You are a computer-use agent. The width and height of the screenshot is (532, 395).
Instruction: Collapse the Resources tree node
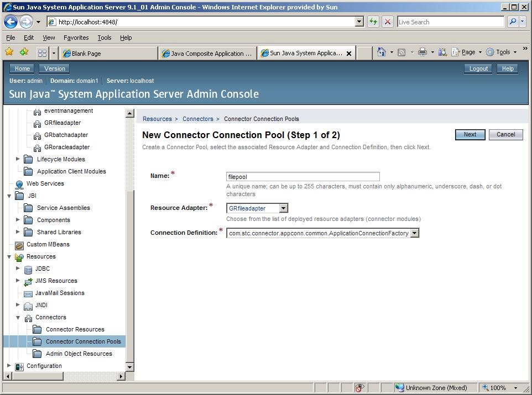coord(9,257)
